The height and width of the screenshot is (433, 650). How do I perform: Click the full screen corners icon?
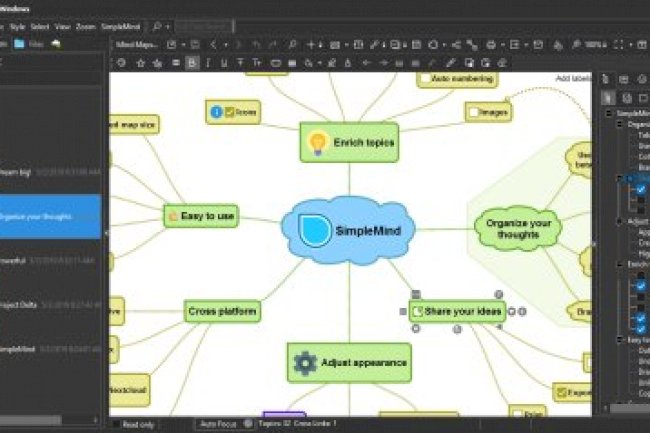click(618, 45)
